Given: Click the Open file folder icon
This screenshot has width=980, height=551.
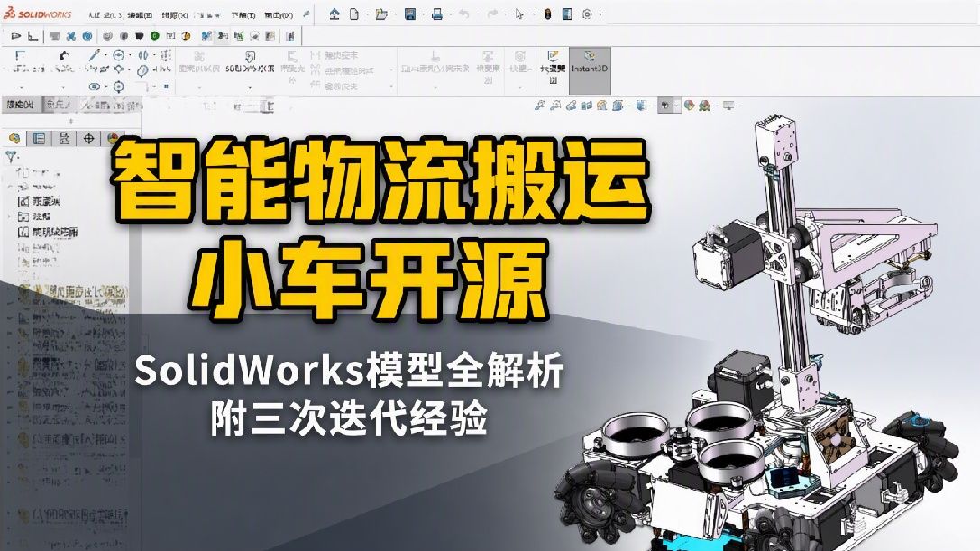Looking at the screenshot, I should [x=380, y=14].
